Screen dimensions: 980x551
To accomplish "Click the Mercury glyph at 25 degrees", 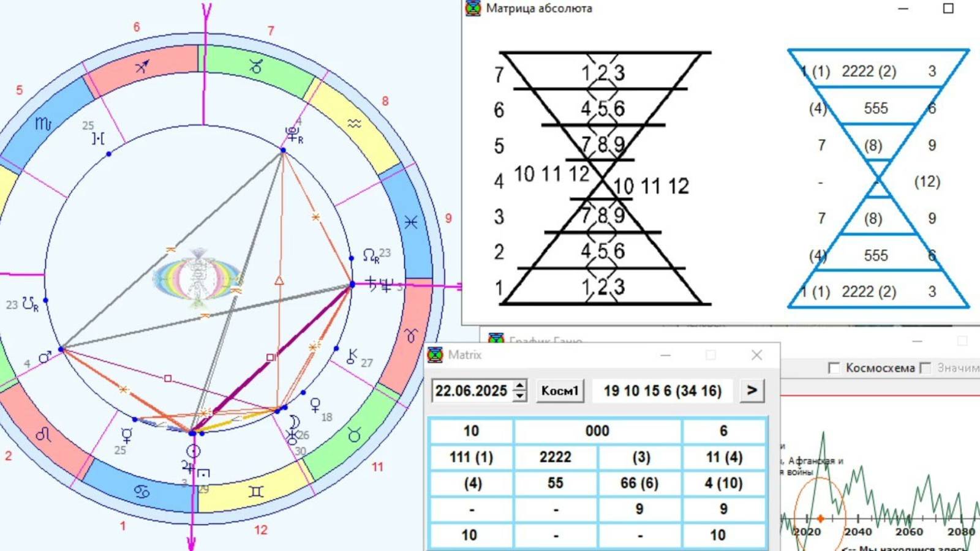I will click(x=127, y=435).
